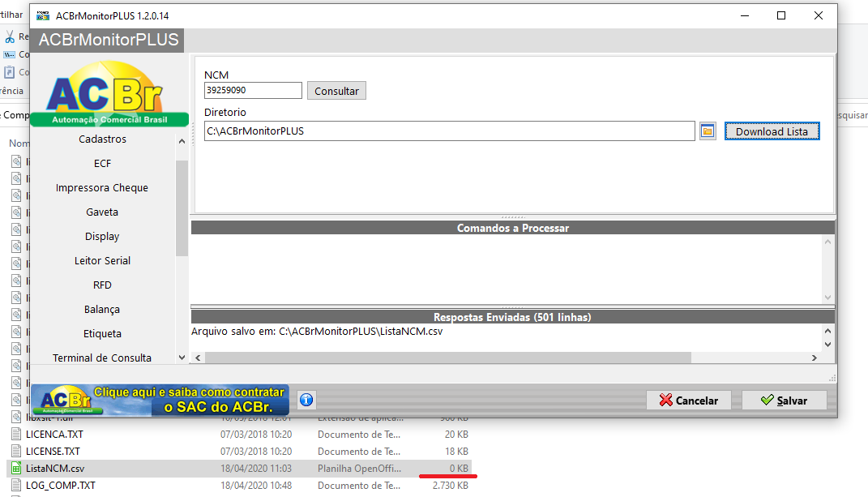Click the Diretorio path input field
The height and width of the screenshot is (497, 868).
(450, 131)
